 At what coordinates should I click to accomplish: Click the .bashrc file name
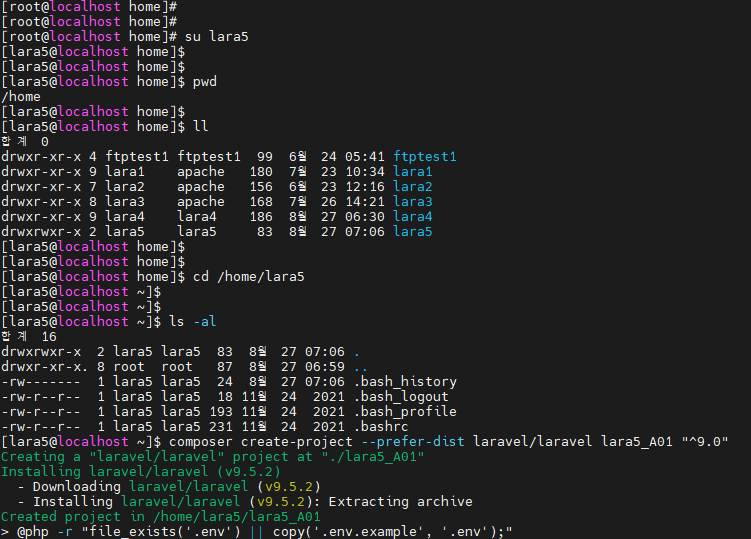(x=381, y=426)
